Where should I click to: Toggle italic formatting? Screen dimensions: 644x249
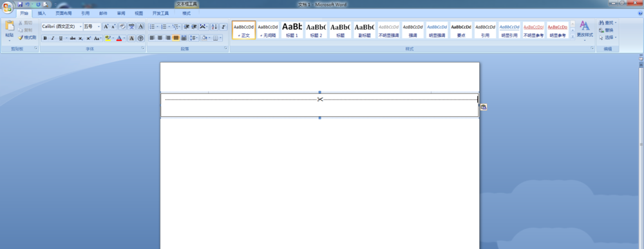pyautogui.click(x=53, y=38)
